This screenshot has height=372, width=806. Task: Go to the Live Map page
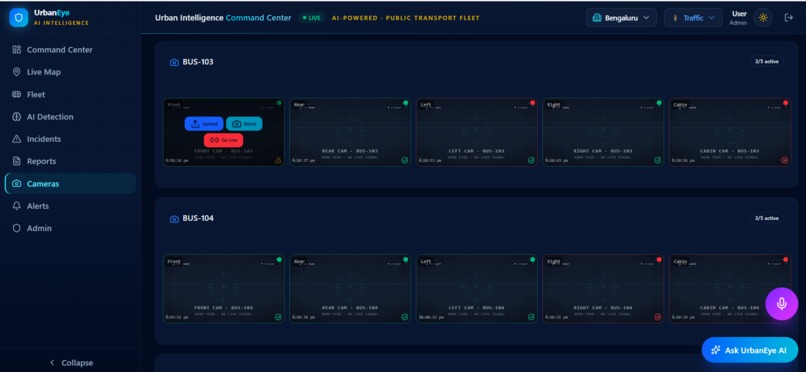click(x=70, y=72)
